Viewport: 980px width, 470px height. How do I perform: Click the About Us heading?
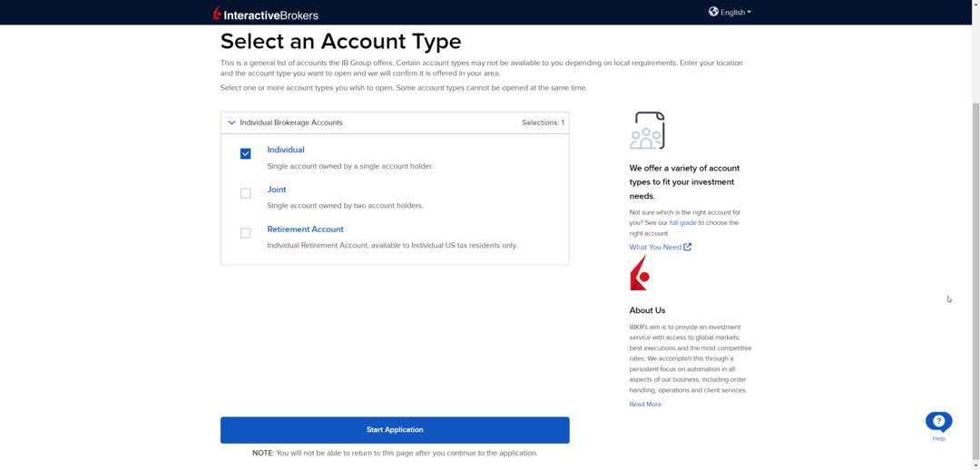point(648,310)
